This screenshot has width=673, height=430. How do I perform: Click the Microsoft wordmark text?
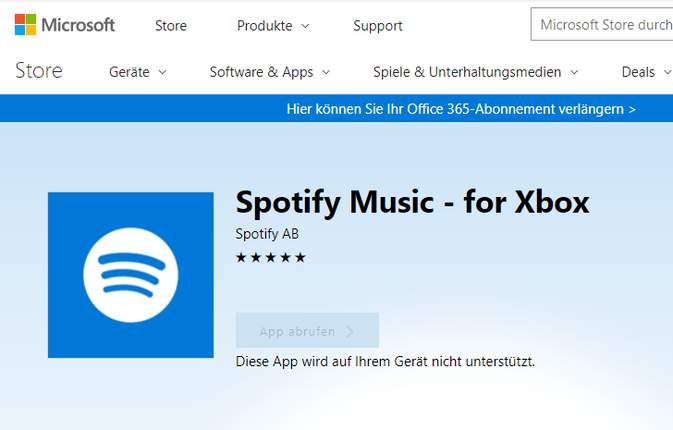click(78, 25)
